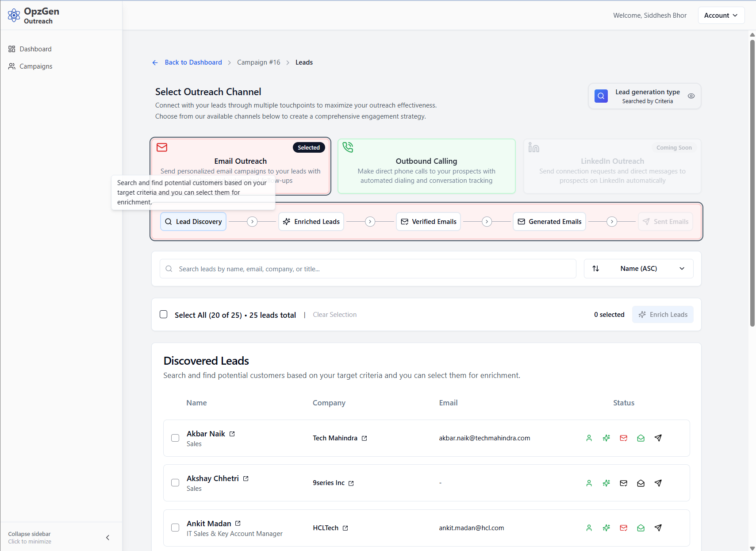Click Akbar Naik's open envelope status icon

(641, 438)
